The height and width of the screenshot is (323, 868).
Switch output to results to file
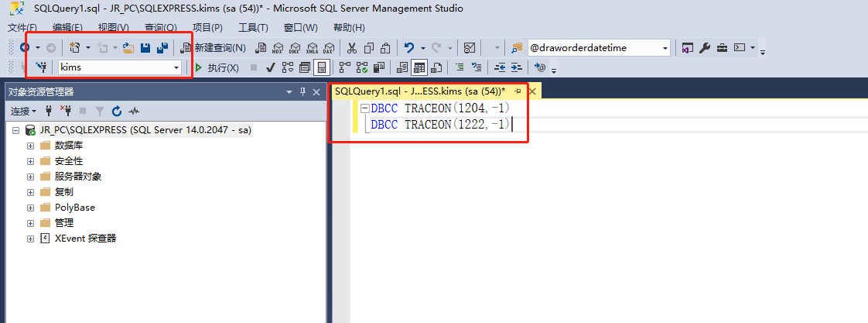click(x=436, y=67)
